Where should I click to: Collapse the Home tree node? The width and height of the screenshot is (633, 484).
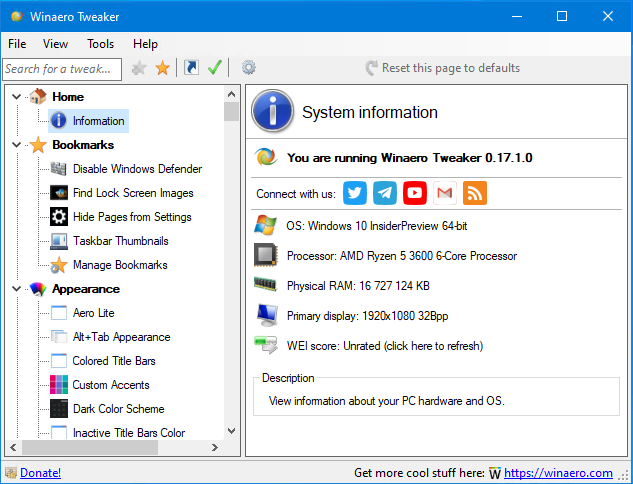pyautogui.click(x=17, y=96)
